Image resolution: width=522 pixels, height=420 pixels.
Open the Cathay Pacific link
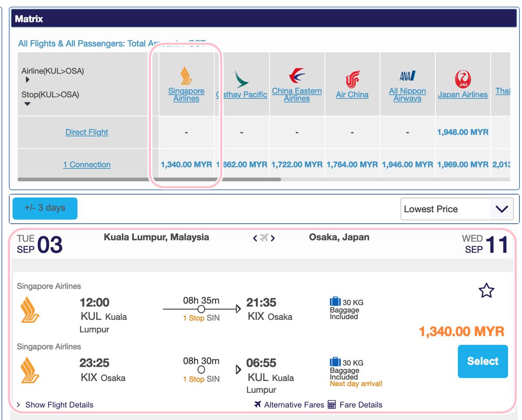pyautogui.click(x=242, y=95)
